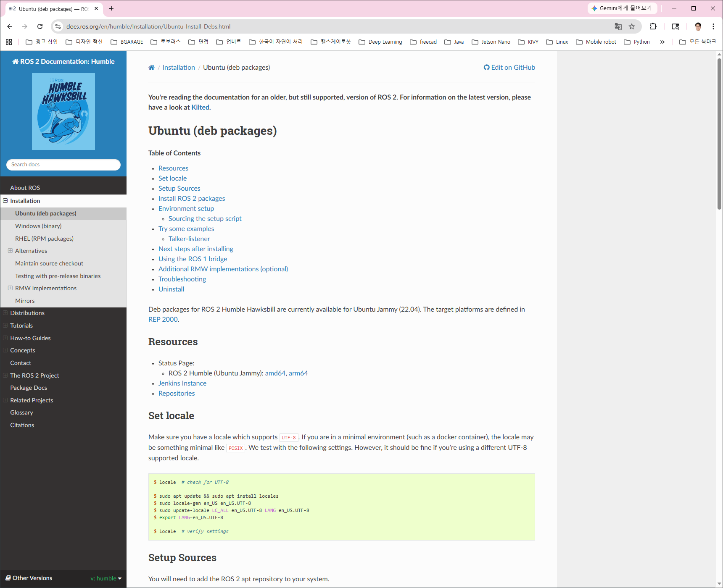
Task: Open the freecad bookmark folder
Action: pos(423,42)
